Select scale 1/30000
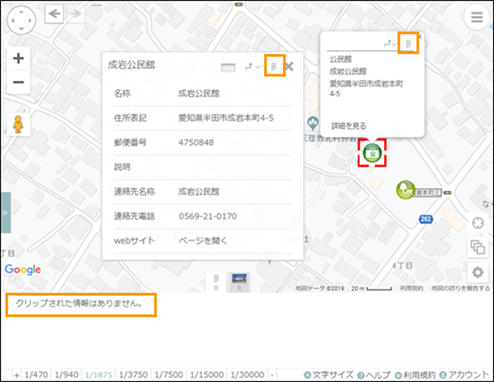This screenshot has width=494, height=382. (247, 375)
